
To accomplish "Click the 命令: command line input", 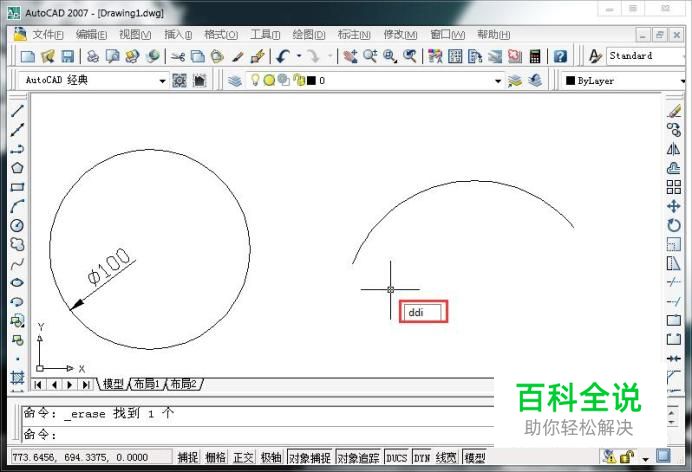I will click(x=258, y=435).
